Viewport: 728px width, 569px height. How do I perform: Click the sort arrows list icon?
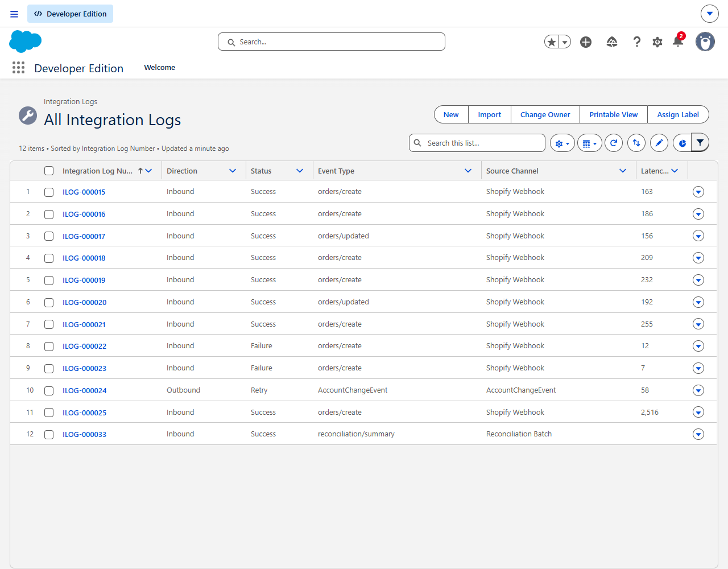pos(636,143)
